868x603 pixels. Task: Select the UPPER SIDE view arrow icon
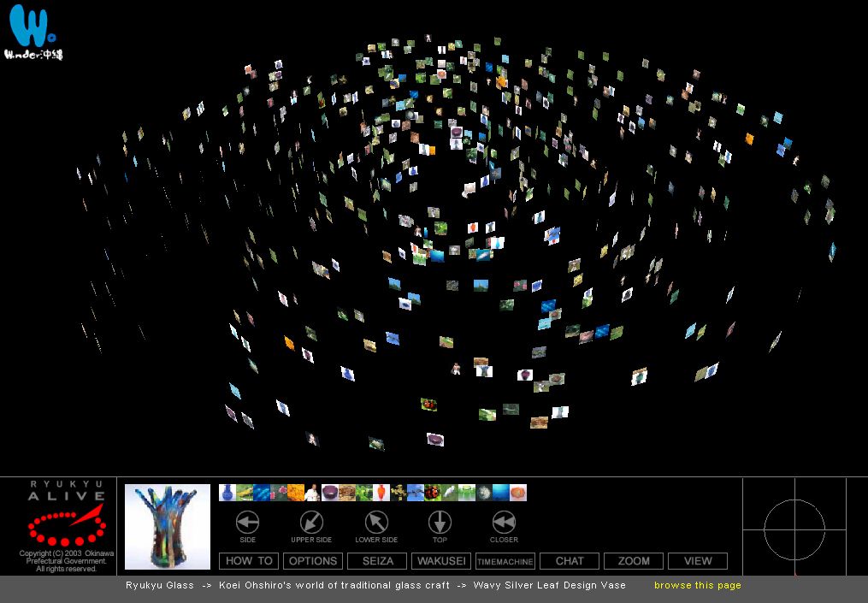click(x=311, y=523)
